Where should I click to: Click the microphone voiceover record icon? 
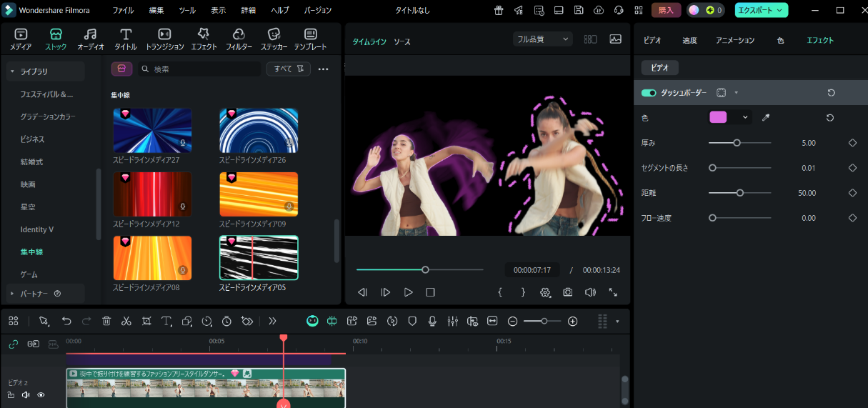click(432, 322)
